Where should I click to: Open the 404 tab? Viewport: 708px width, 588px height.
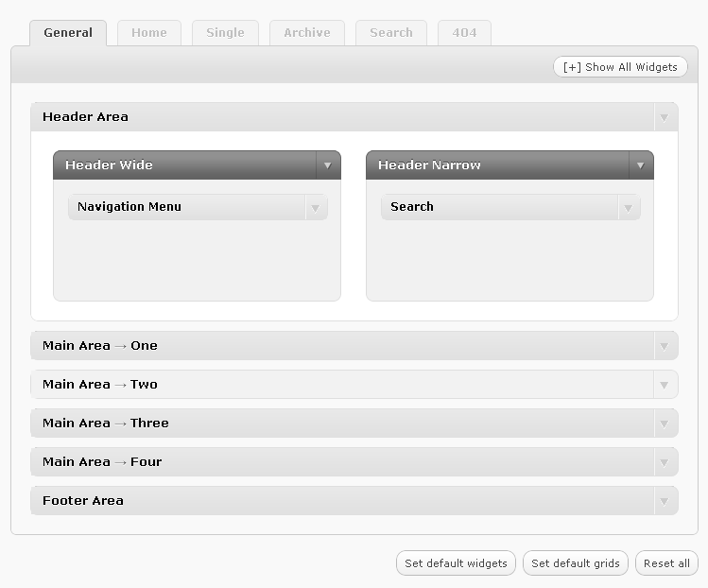(465, 32)
